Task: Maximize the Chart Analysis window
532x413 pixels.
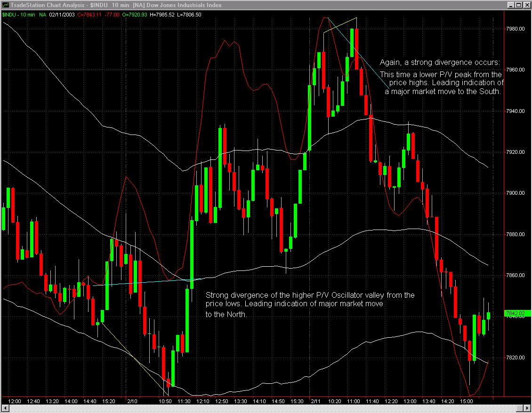Action: point(519,5)
